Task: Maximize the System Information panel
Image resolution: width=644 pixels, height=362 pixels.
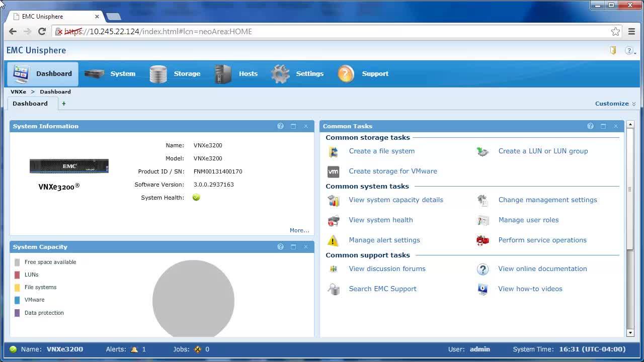Action: tap(293, 126)
